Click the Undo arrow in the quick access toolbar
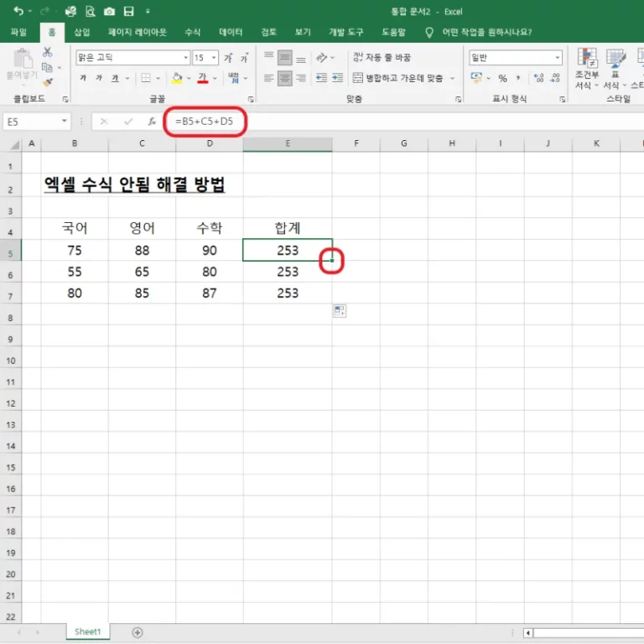This screenshot has height=644, width=644. click(x=18, y=11)
